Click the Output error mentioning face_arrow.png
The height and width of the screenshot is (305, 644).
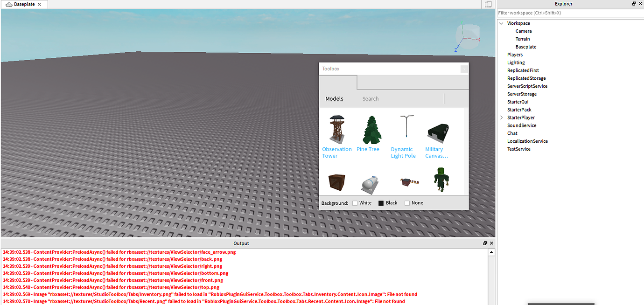pos(119,252)
